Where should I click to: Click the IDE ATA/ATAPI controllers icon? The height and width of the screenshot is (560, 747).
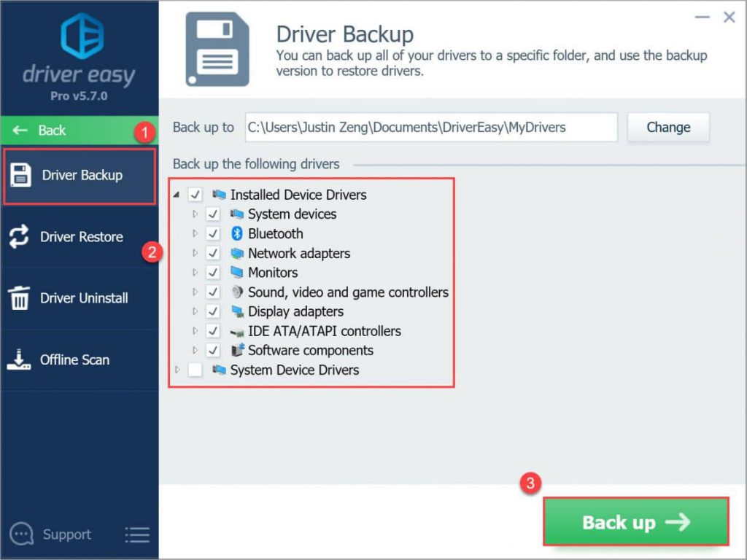pyautogui.click(x=237, y=332)
